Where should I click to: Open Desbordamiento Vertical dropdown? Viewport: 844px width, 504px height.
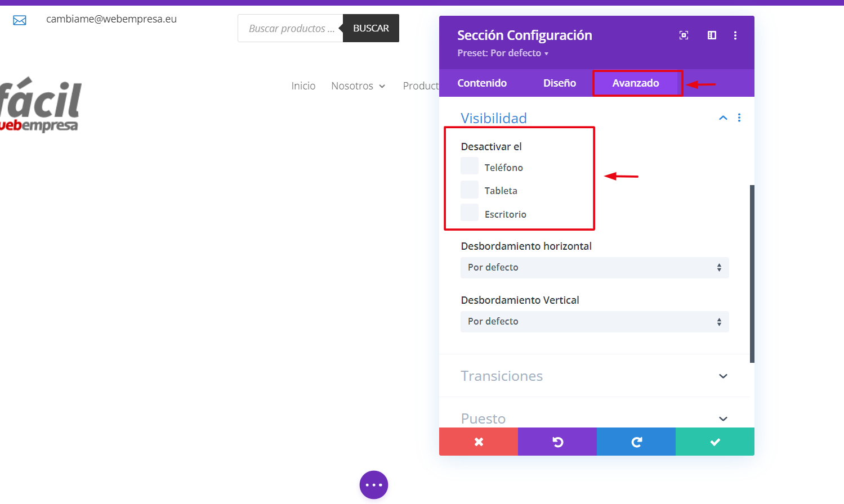tap(595, 322)
